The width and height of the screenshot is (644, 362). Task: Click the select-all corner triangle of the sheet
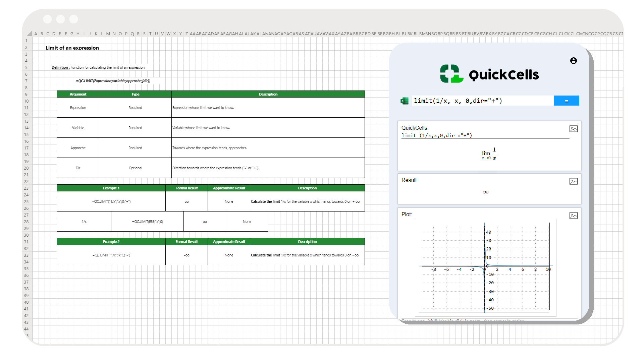tap(30, 34)
